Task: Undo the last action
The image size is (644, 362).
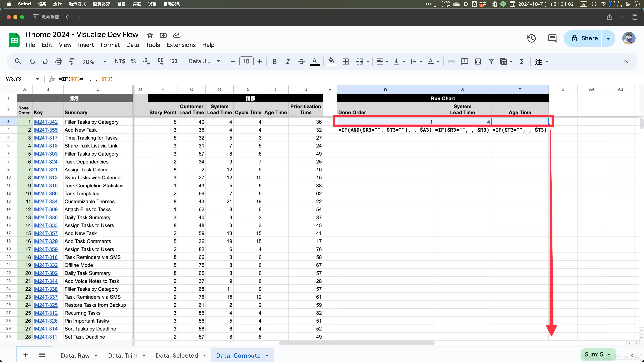Action: (x=32, y=62)
